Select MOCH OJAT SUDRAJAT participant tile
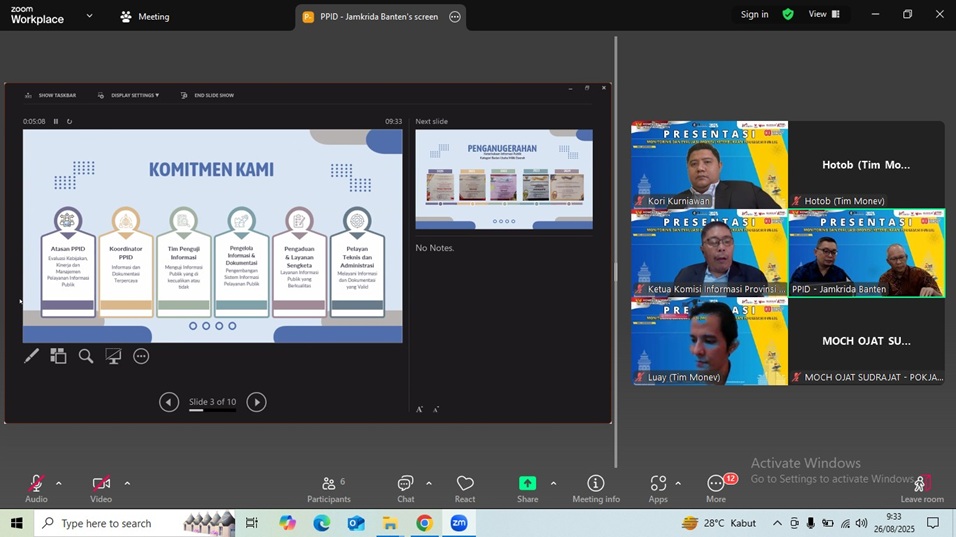The height and width of the screenshot is (537, 956). click(866, 341)
